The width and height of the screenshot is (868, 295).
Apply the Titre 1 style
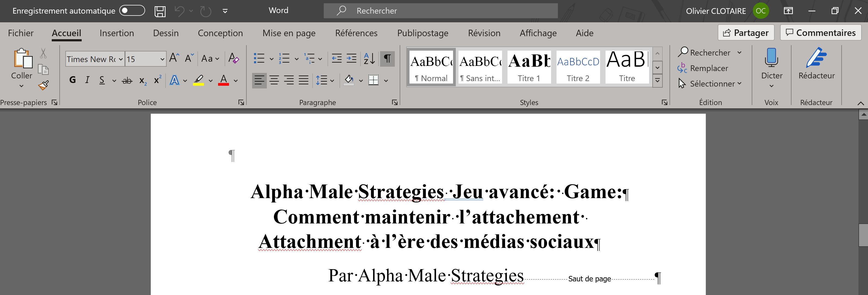[529, 67]
